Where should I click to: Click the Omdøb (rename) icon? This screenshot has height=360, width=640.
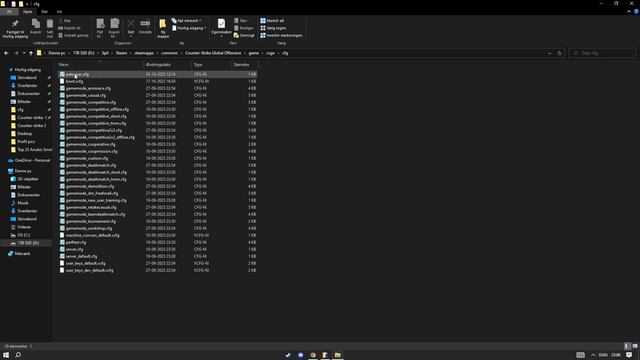coord(145,23)
